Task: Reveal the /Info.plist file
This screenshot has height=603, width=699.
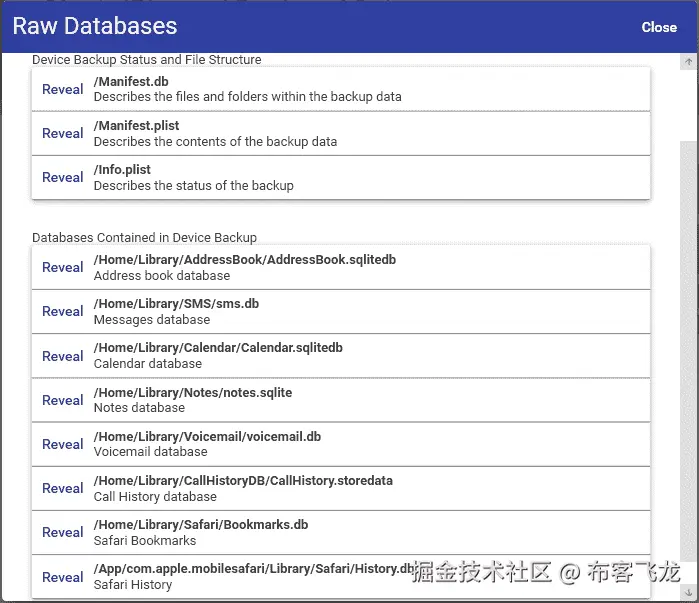Action: click(62, 177)
